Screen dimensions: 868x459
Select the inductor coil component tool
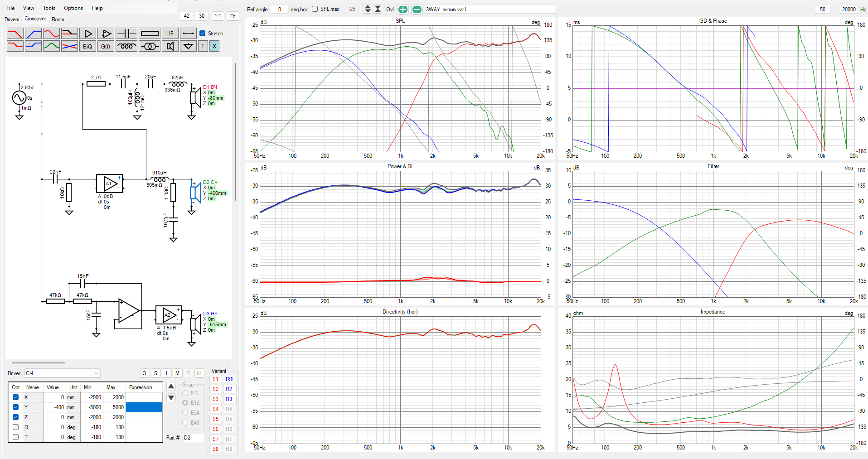(x=126, y=46)
